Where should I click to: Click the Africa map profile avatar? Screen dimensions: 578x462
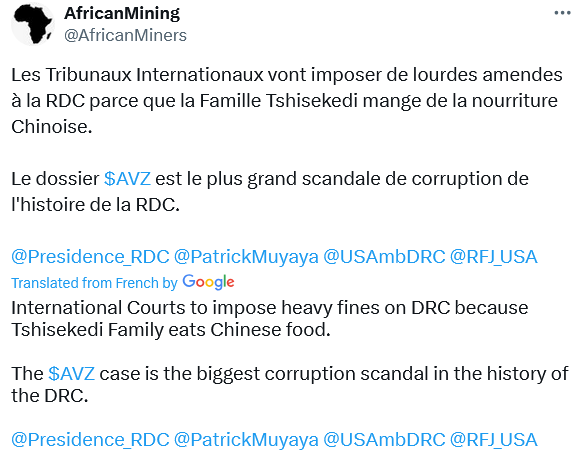(x=33, y=24)
